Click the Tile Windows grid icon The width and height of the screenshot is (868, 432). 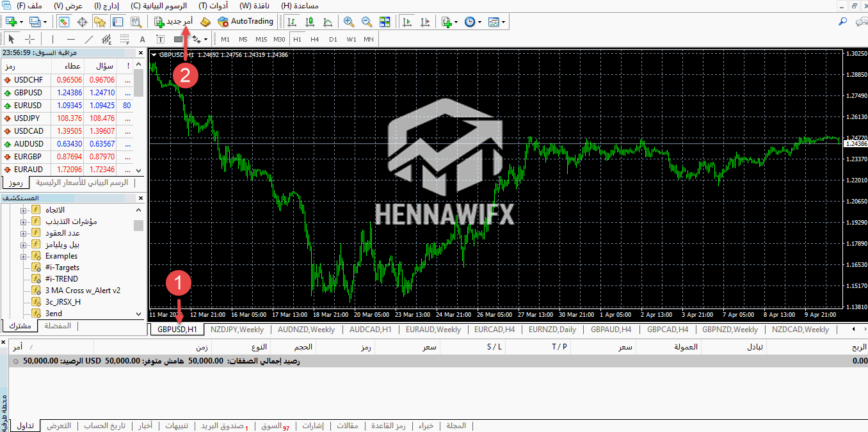point(385,22)
